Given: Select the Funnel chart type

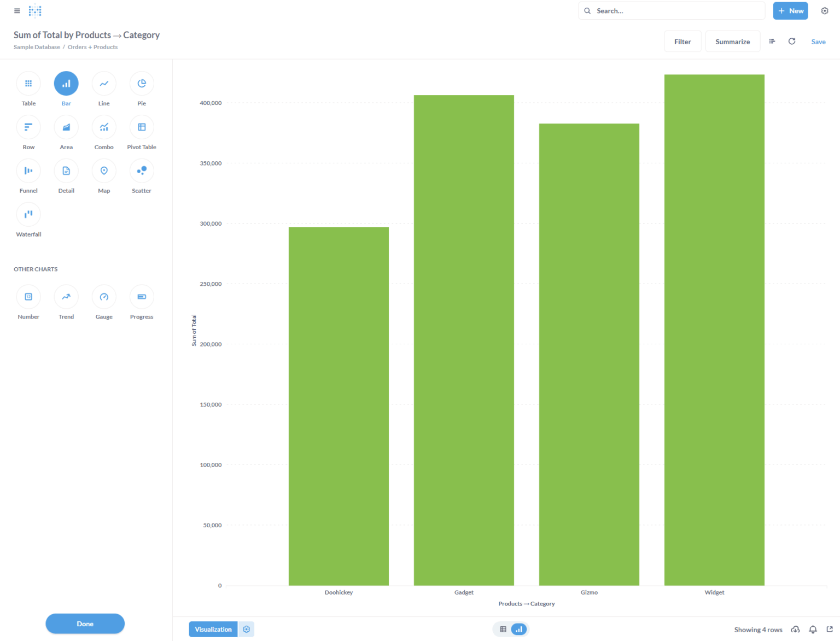Looking at the screenshot, I should (28, 170).
